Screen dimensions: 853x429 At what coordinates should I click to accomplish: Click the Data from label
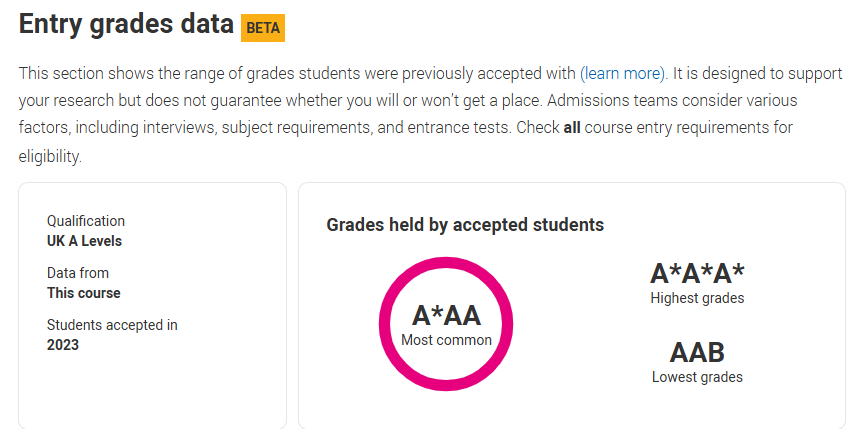pos(78,273)
